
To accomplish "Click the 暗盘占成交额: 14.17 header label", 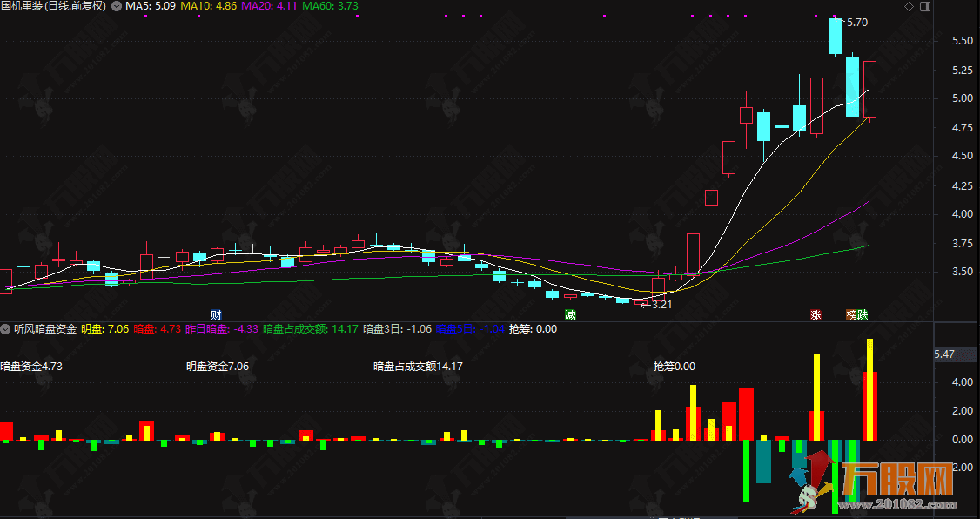I will [x=311, y=329].
